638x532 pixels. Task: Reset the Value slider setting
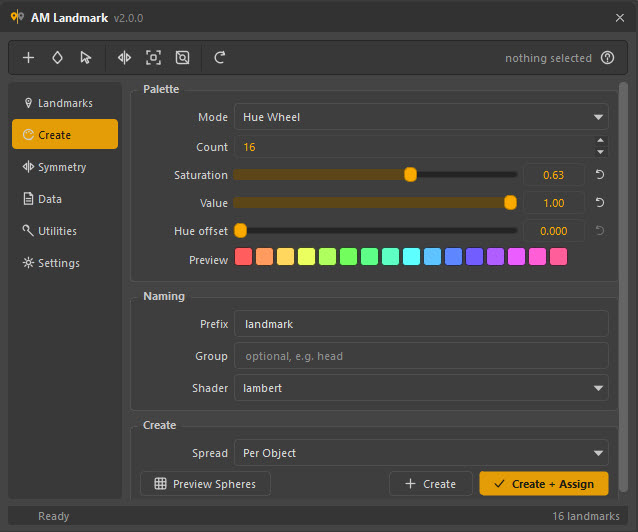(600, 203)
